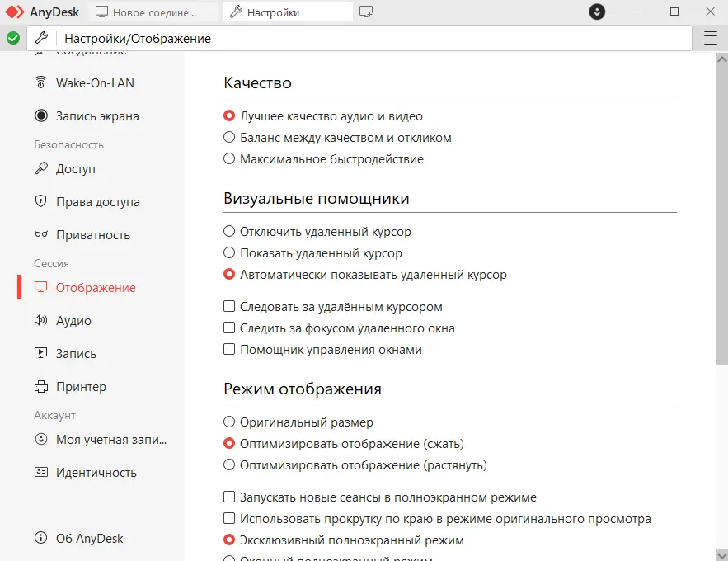Viewport: 728px width, 561px height.
Task: Open Приватность glasses icon section
Action: point(40,235)
